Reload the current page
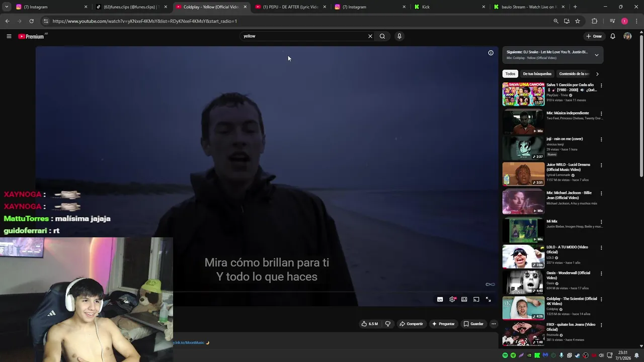 [31, 21]
